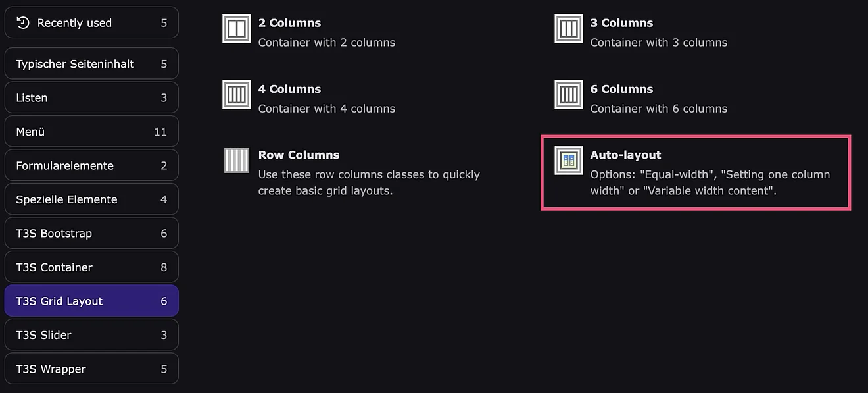Select the 4 Columns grid icon
868x393 pixels.
coord(237,95)
